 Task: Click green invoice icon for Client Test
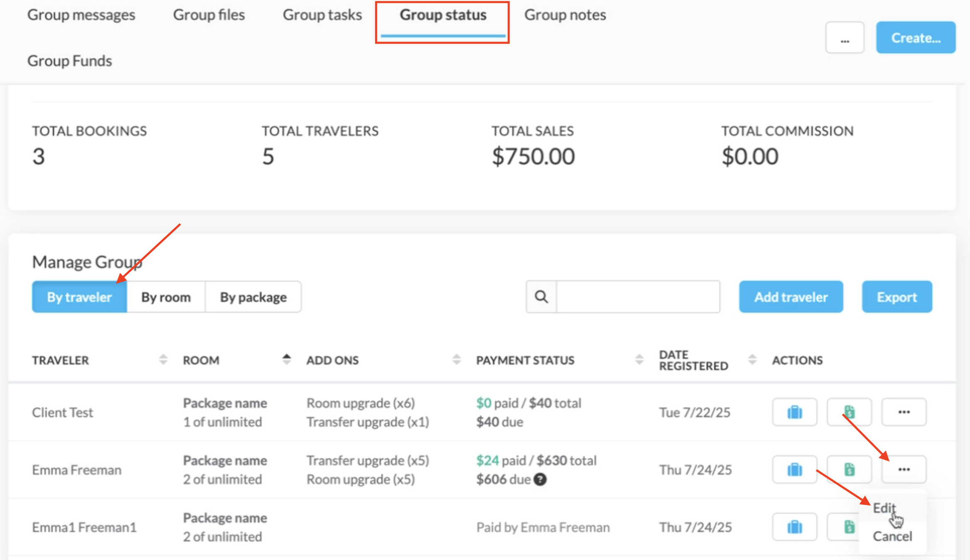click(849, 412)
